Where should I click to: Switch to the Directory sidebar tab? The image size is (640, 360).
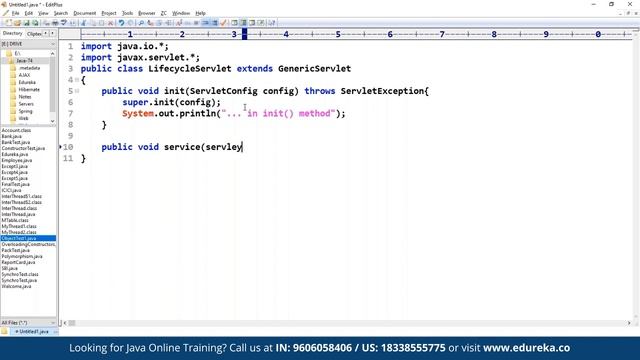(x=12, y=33)
